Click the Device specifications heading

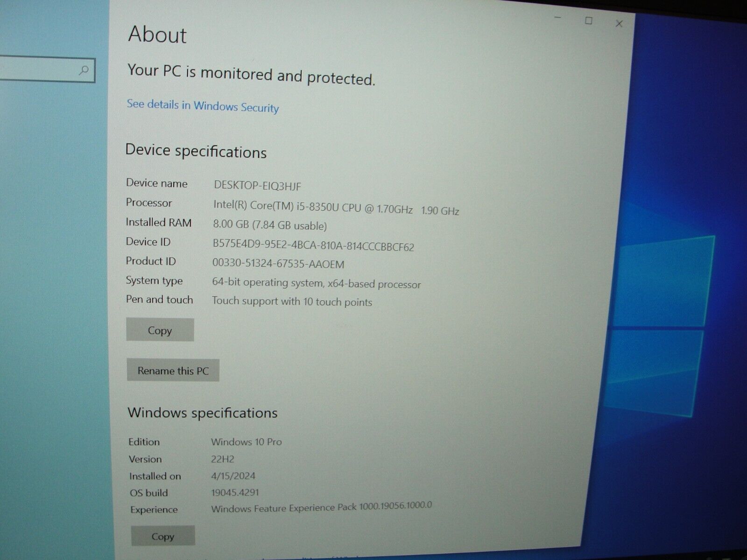(x=196, y=151)
